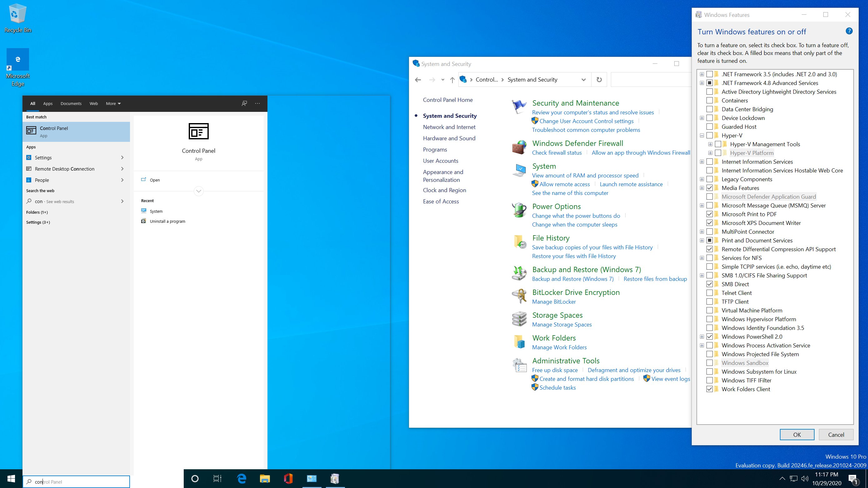This screenshot has height=488, width=868.
Task: Open the BitLocker Drive Encryption keys icon
Action: click(519, 296)
